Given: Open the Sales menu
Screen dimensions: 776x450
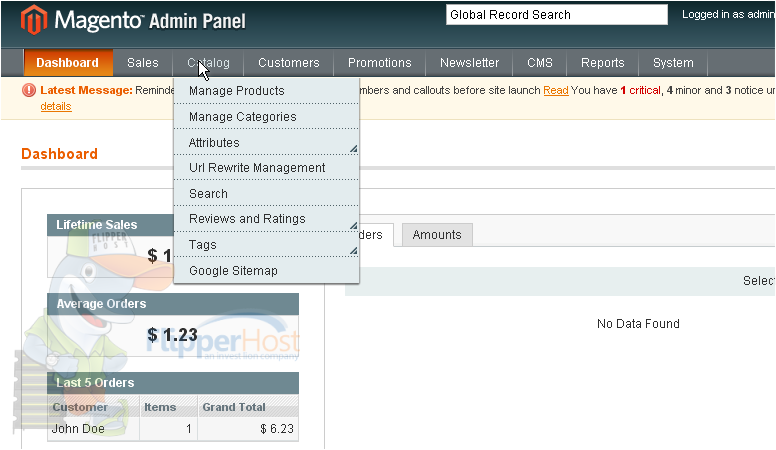Looking at the screenshot, I should tap(143, 63).
